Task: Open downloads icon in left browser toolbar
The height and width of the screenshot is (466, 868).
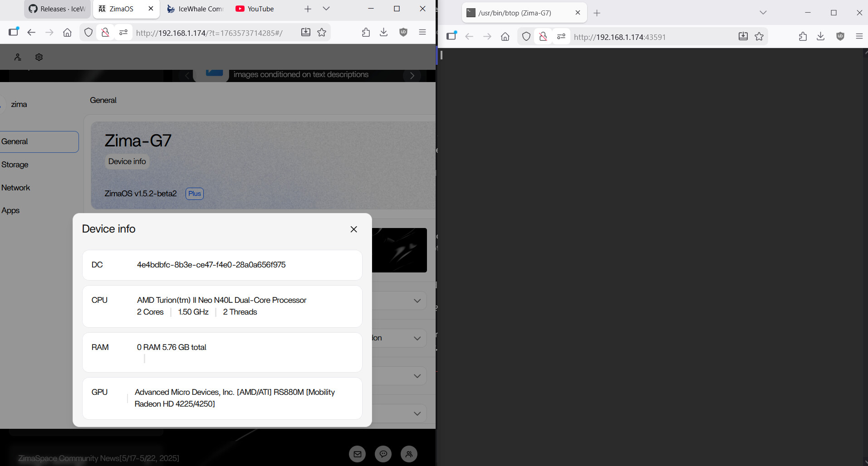Action: click(383, 32)
